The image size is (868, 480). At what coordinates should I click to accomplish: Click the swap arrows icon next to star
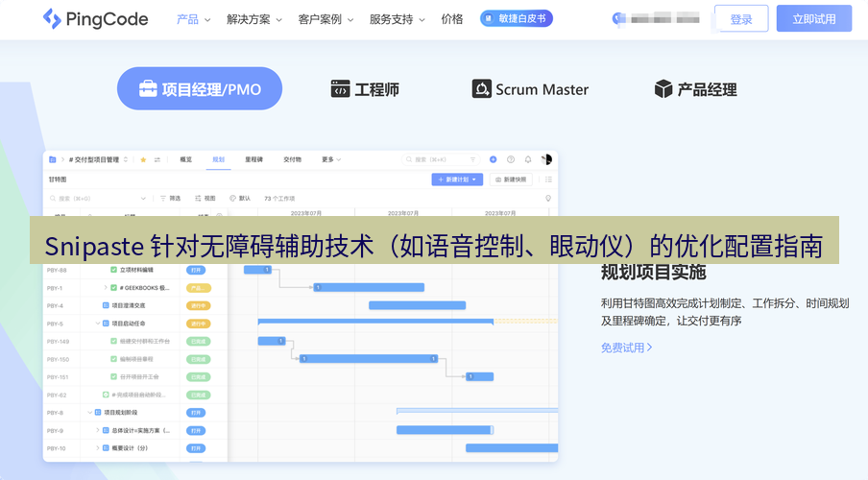[x=157, y=159]
